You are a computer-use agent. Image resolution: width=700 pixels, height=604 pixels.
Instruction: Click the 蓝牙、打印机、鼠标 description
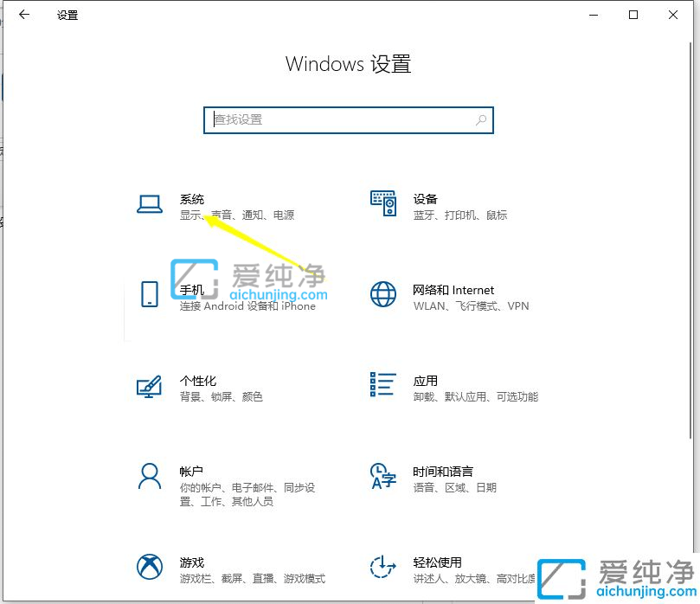460,215
